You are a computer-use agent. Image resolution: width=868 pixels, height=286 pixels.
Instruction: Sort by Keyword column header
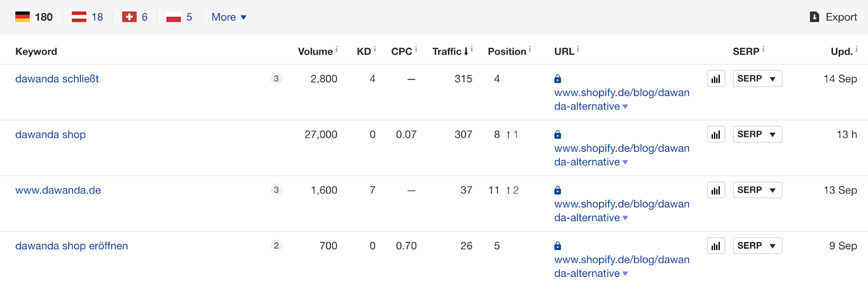tap(36, 51)
